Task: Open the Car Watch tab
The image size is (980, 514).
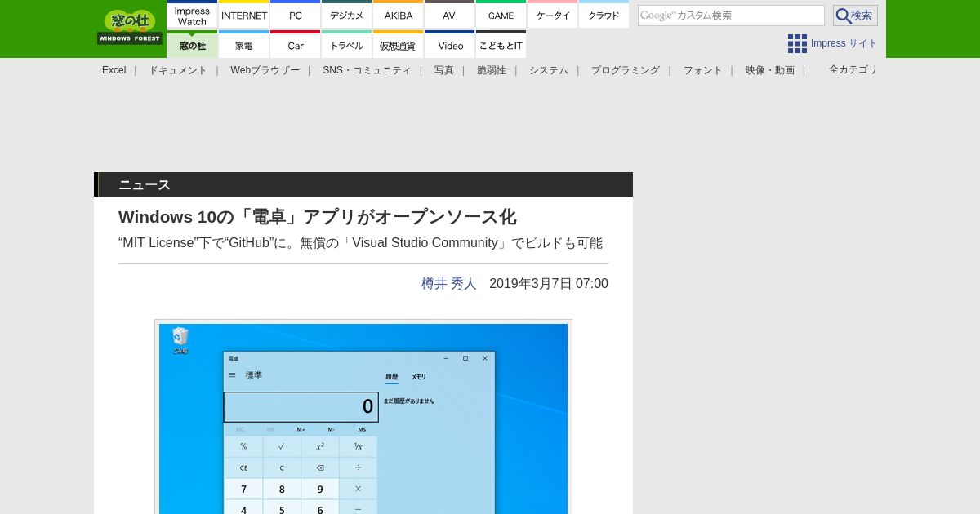Action: pos(296,45)
